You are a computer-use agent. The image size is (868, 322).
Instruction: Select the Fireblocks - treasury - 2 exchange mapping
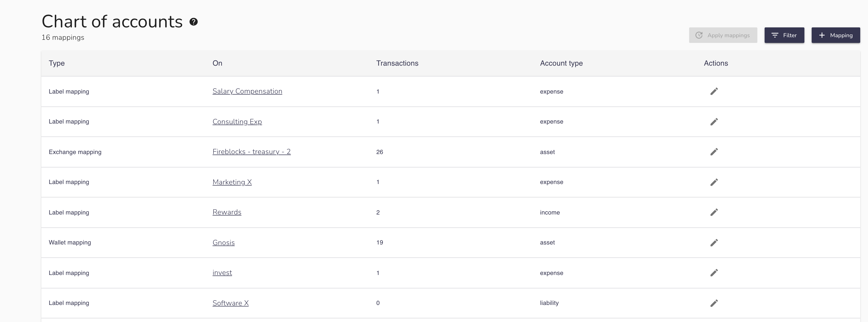point(251,150)
